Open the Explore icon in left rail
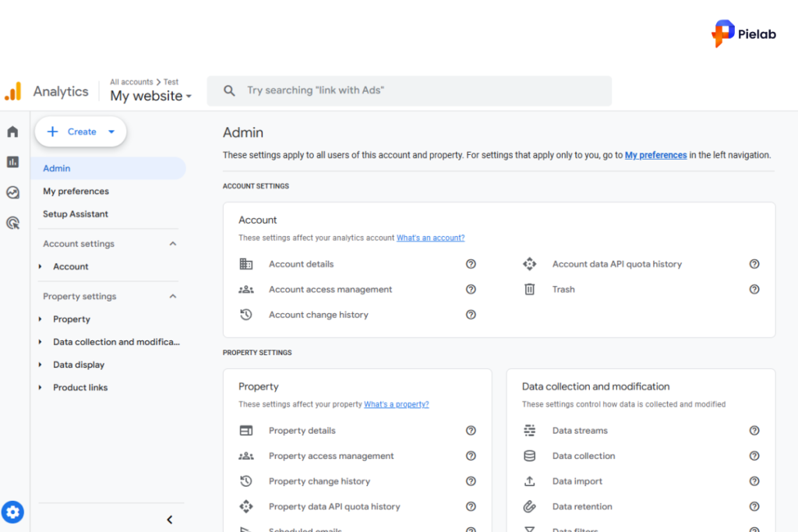This screenshot has width=798, height=532. click(12, 192)
